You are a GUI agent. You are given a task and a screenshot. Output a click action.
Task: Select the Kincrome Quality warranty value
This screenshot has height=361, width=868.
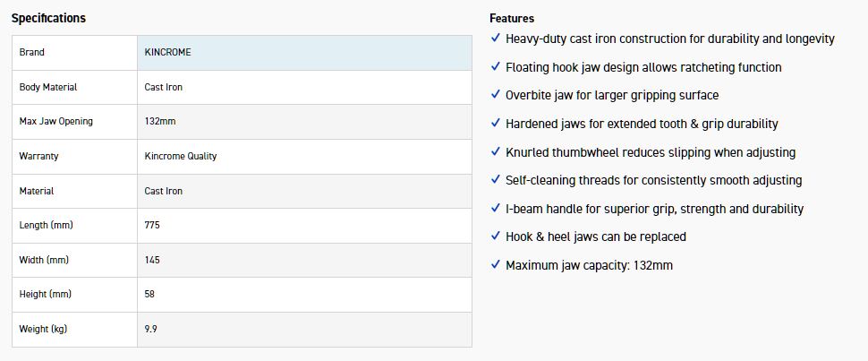tap(181, 156)
